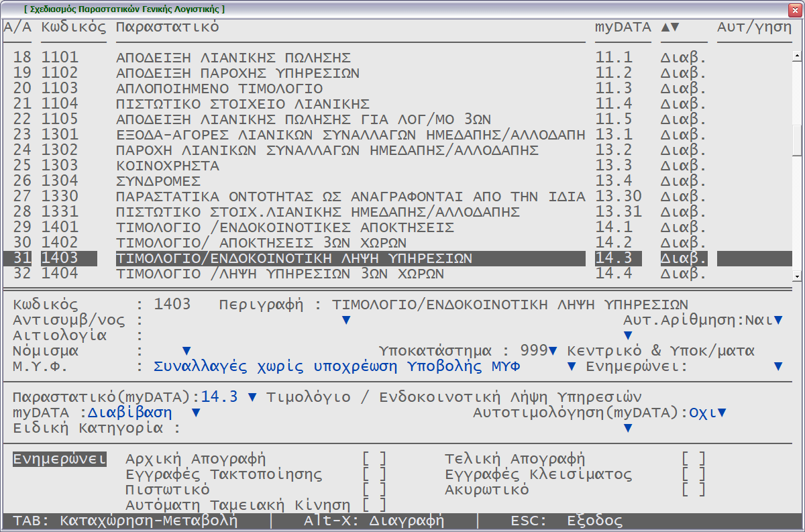This screenshot has height=532, width=805.
Task: Toggle the Τελική Απογραφή checkbox
Action: [x=694, y=460]
